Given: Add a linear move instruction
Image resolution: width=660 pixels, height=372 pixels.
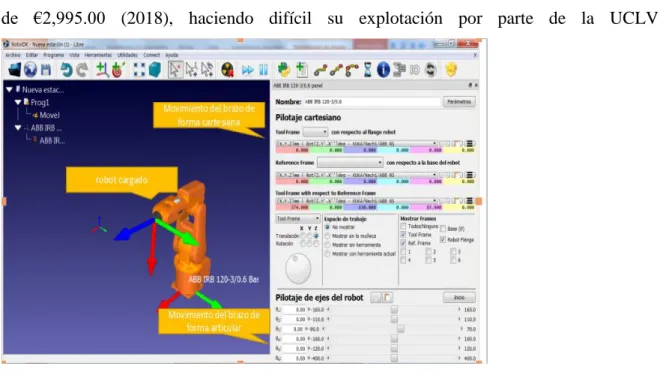Looking at the screenshot, I should 336,69.
